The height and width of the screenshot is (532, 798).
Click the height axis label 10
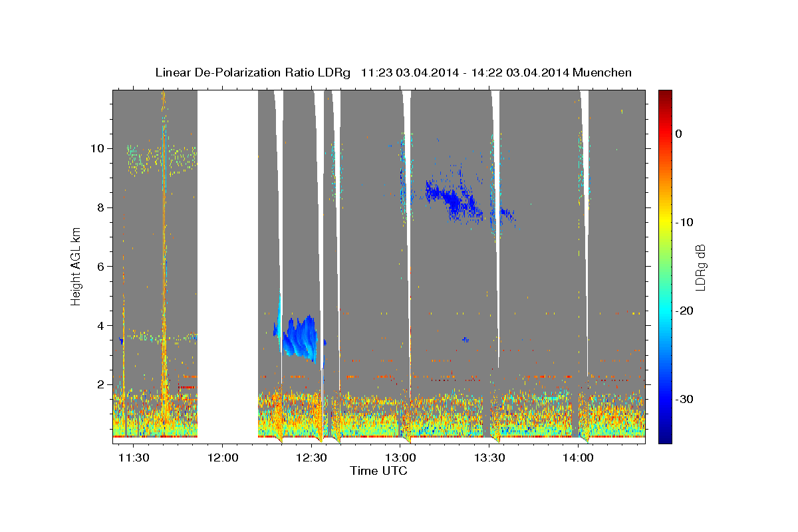click(96, 148)
